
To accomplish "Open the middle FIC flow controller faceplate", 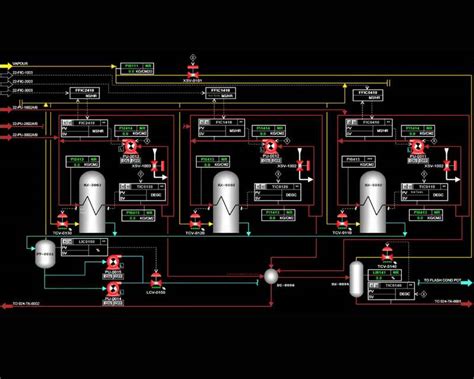I will tap(221, 128).
